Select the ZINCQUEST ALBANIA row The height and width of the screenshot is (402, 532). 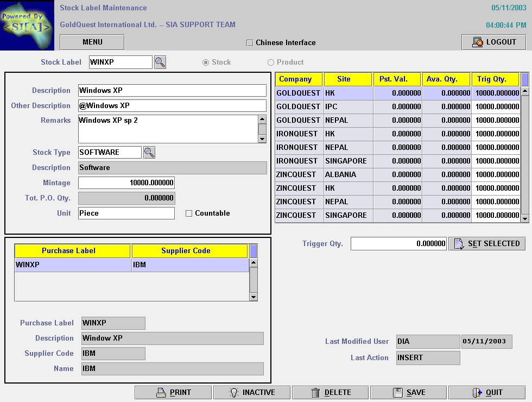[x=397, y=174]
